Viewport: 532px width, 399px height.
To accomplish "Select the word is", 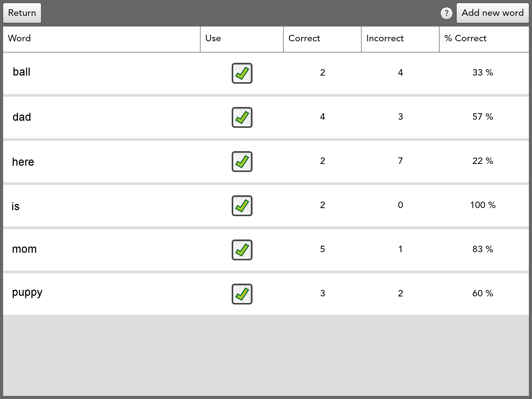I will click(16, 206).
